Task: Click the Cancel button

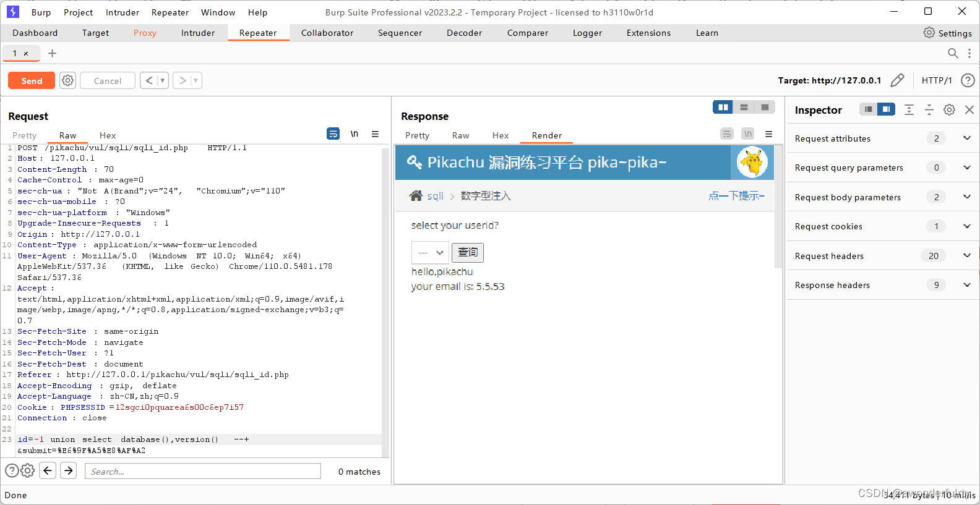Action: point(108,80)
